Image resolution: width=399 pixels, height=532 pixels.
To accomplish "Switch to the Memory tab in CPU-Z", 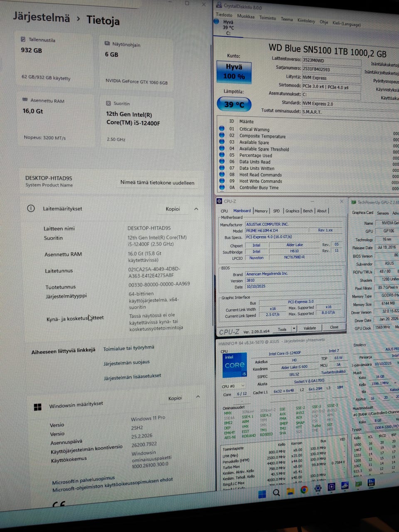I will coord(261,211).
